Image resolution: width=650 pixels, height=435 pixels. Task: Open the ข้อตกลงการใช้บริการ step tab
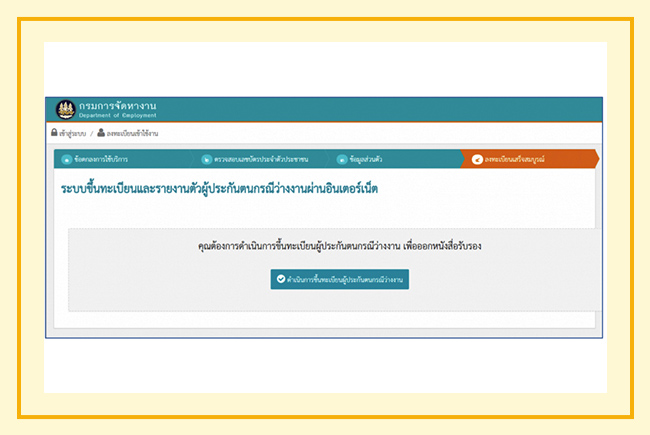100,159
